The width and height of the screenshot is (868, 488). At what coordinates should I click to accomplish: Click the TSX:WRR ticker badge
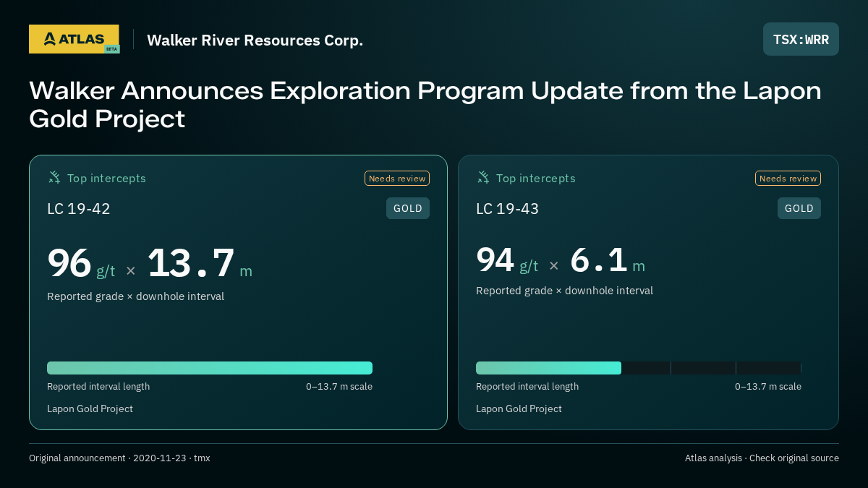tap(801, 39)
